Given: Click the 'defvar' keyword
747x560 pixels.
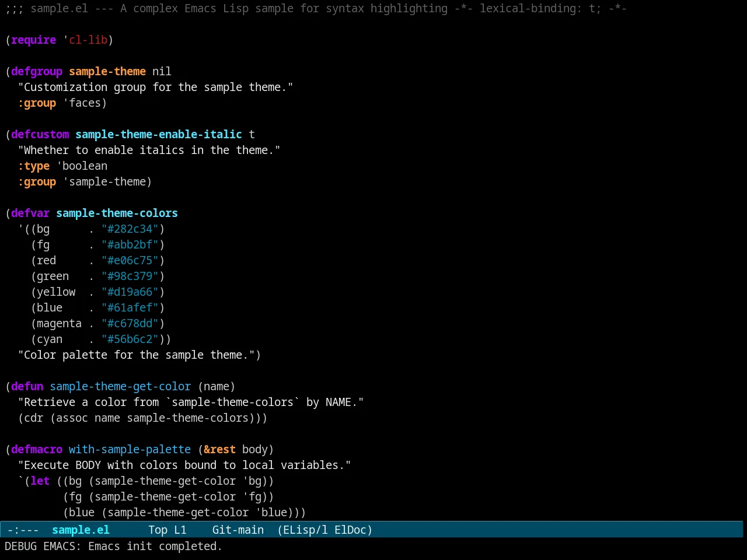Looking at the screenshot, I should tap(30, 213).
